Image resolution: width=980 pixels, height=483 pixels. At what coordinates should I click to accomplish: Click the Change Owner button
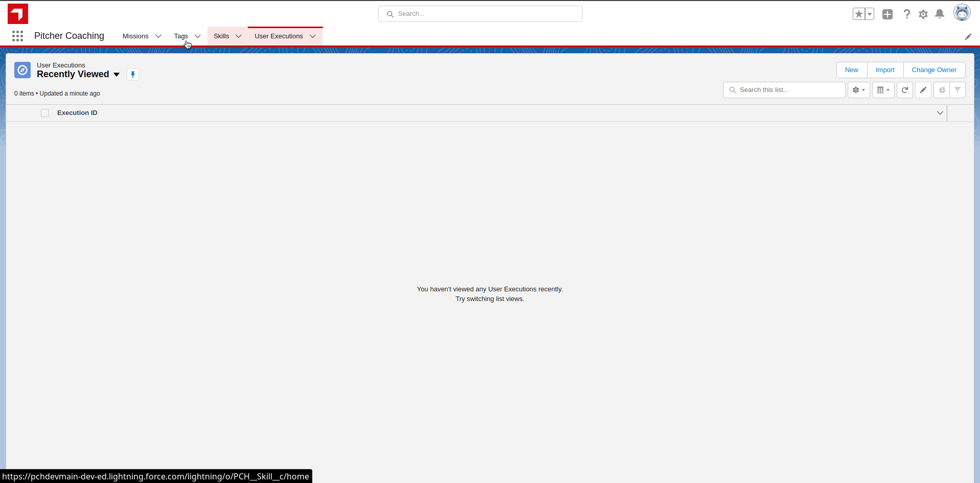click(x=934, y=70)
